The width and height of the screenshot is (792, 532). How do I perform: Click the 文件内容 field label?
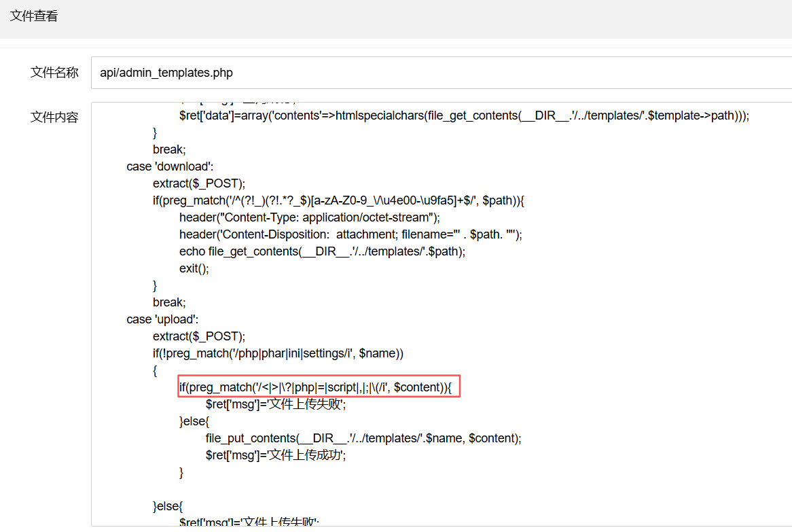[54, 117]
